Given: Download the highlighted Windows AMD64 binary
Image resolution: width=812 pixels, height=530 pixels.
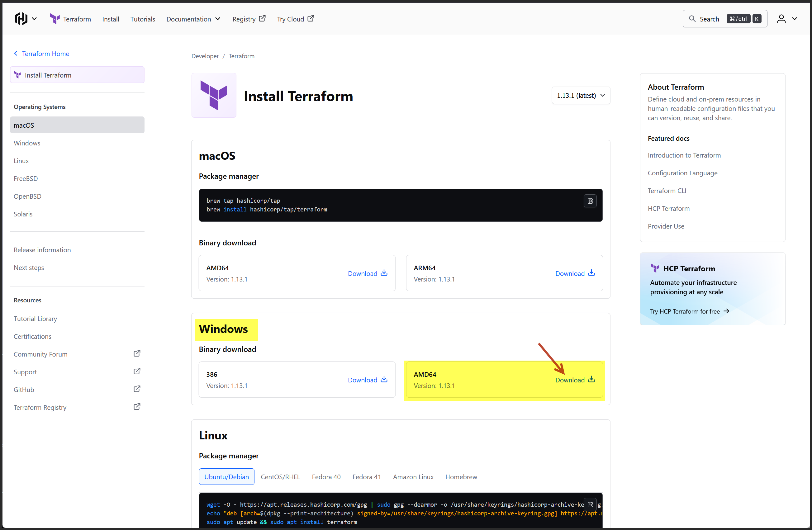Looking at the screenshot, I should pyautogui.click(x=575, y=380).
